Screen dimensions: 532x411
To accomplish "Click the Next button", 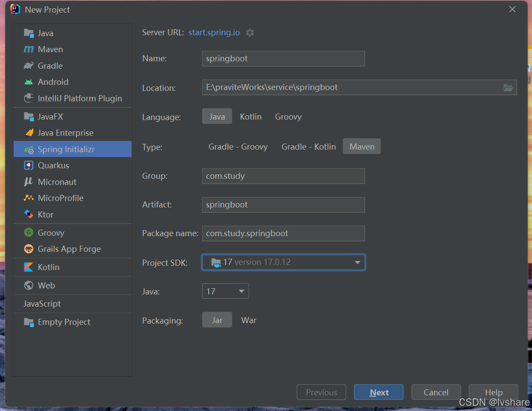I will 379,392.
